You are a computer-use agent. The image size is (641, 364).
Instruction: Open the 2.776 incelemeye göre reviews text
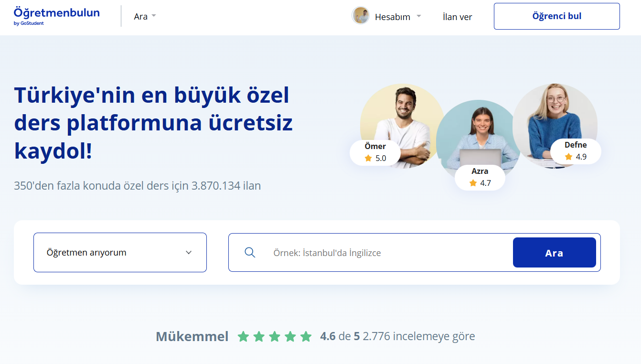tap(418, 336)
